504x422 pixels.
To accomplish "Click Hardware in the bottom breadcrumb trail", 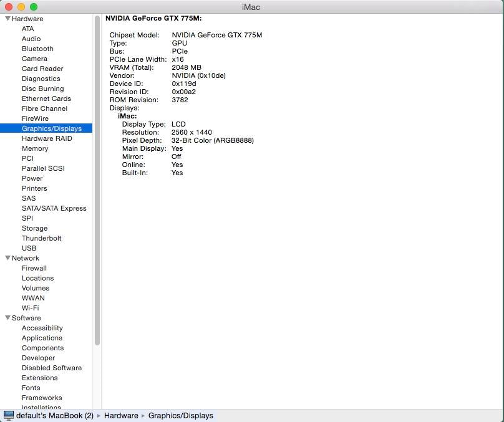I will [121, 415].
